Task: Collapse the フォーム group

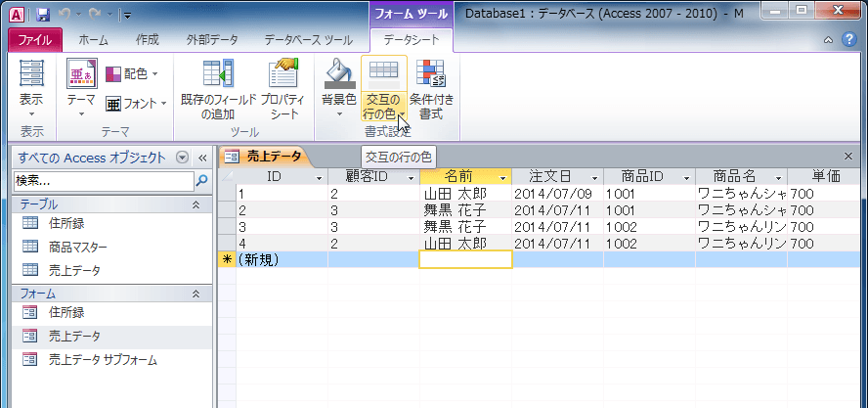Action: 195,294
